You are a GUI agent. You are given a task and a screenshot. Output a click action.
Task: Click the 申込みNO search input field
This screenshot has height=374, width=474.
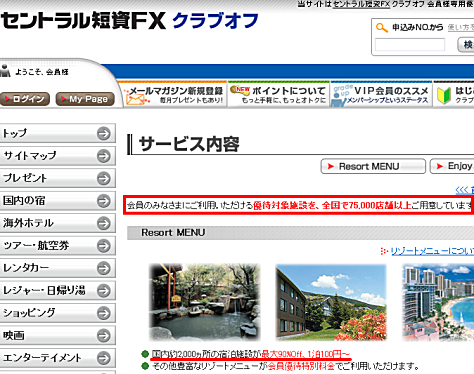410,45
